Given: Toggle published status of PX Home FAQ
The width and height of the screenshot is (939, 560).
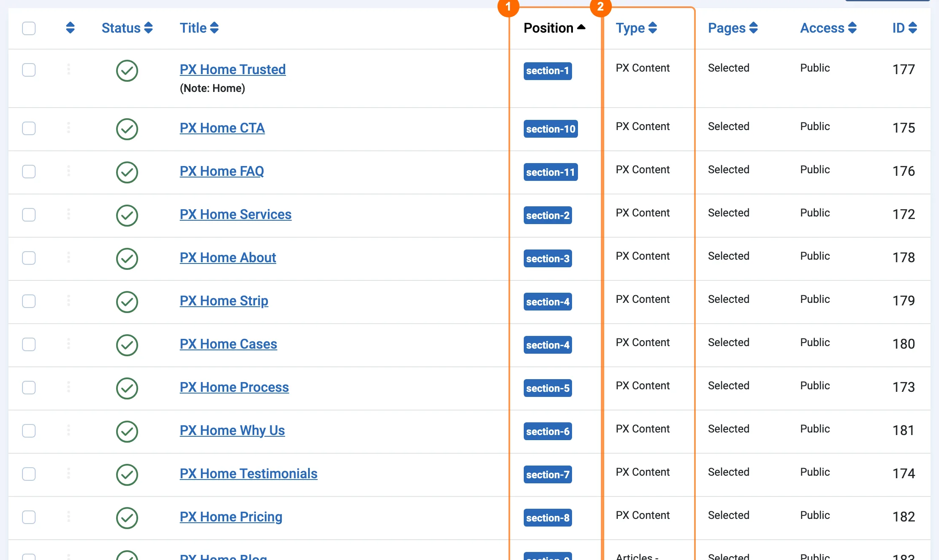Looking at the screenshot, I should point(127,172).
